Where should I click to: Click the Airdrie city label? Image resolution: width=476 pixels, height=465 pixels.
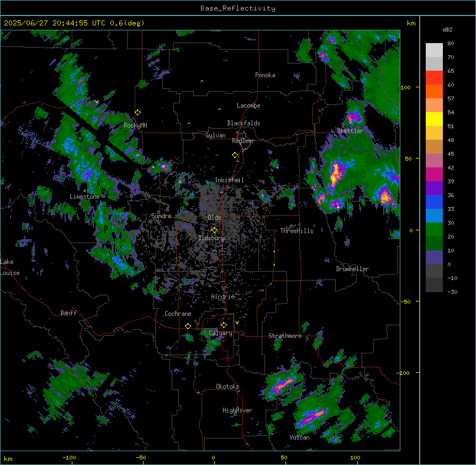(x=223, y=297)
